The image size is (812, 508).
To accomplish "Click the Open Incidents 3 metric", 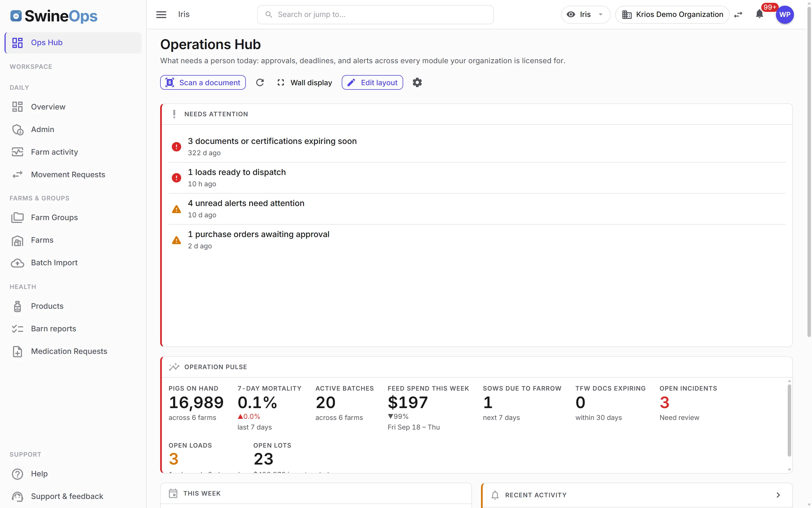I will 688,403.
